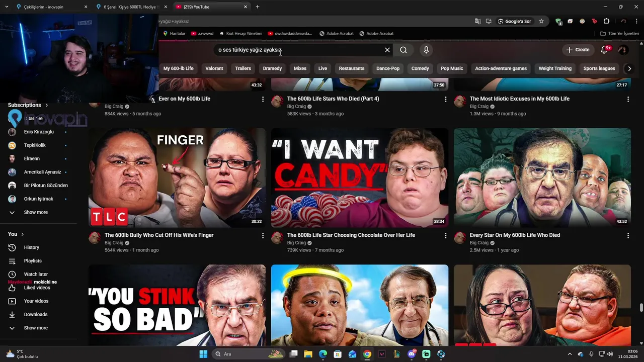Play the 'YOU STINK SO BAD' video thumbnail
The image size is (644, 362).
(177, 305)
